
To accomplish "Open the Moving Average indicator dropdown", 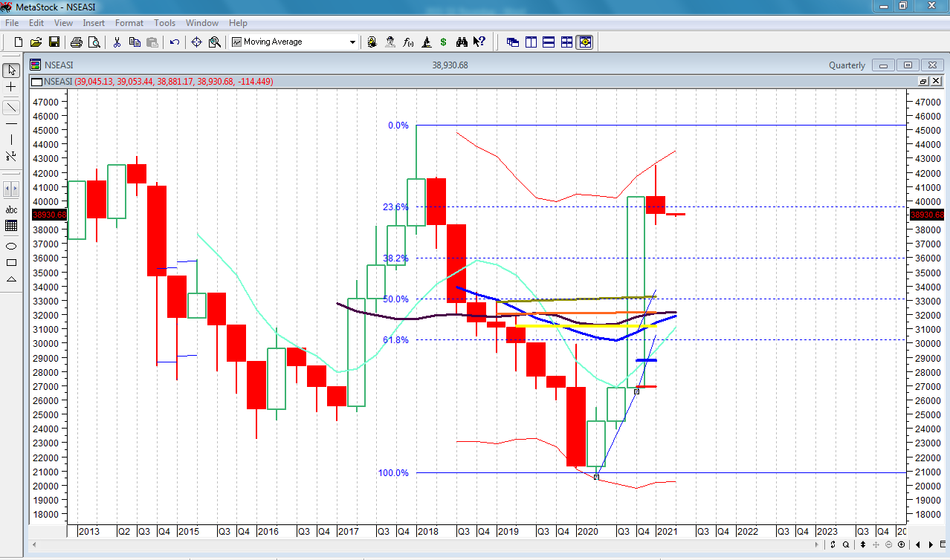I will tap(353, 42).
